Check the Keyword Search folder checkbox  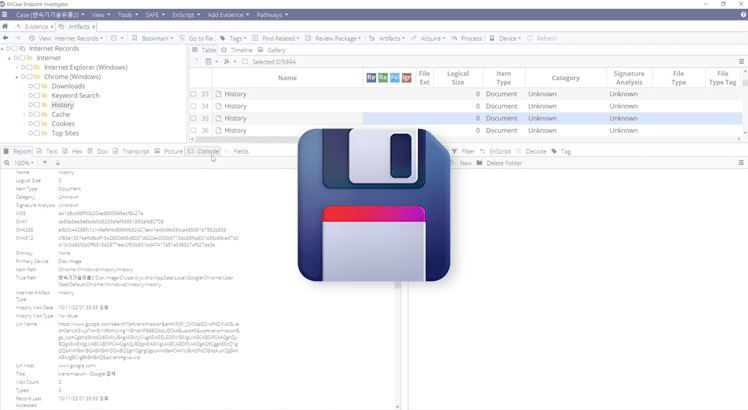[x=37, y=95]
